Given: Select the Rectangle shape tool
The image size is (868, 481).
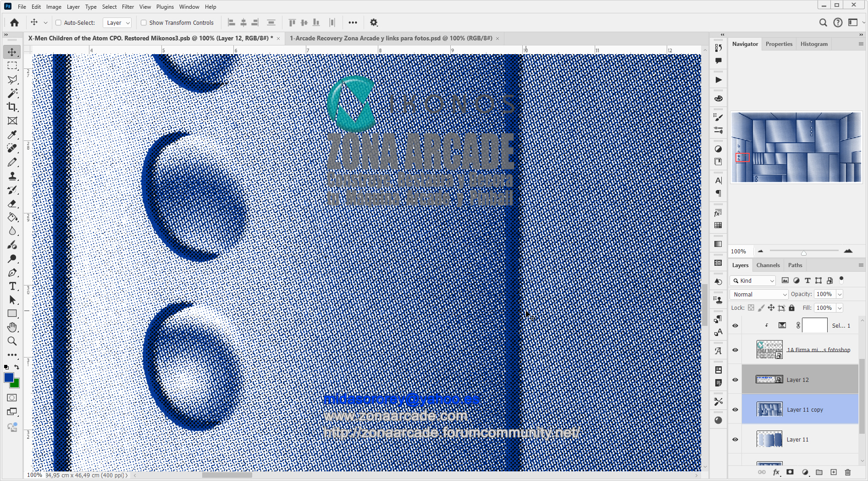Looking at the screenshot, I should coord(12,313).
